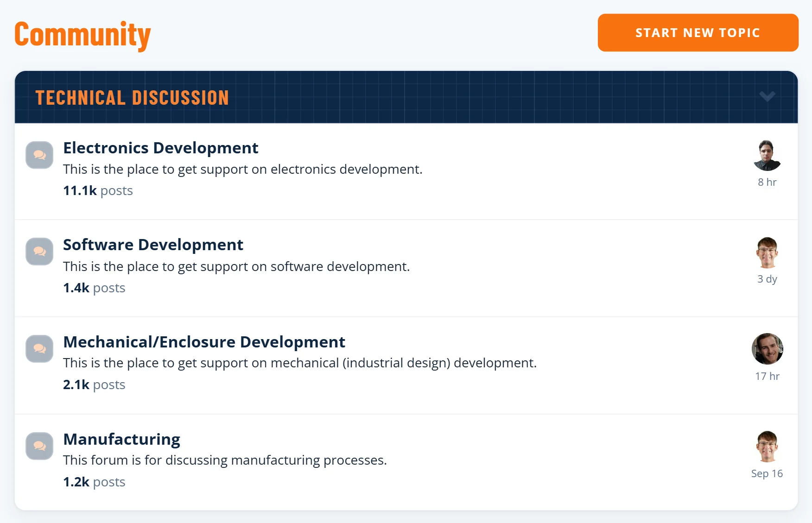
Task: Click the Electronics Development forum chat icon
Action: coord(39,155)
